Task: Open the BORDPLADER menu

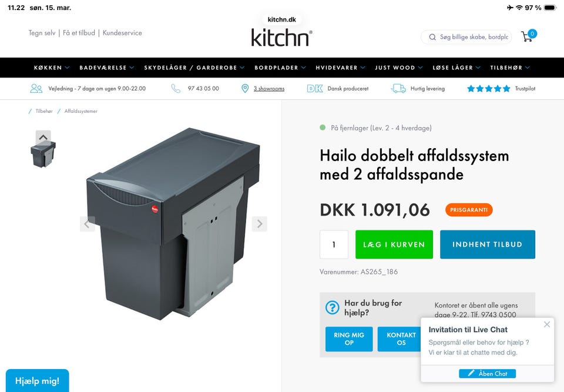Action: pos(280,68)
